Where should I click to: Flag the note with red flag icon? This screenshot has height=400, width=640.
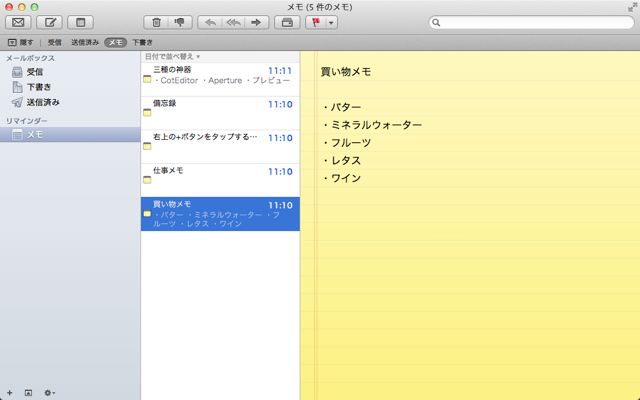point(316,22)
